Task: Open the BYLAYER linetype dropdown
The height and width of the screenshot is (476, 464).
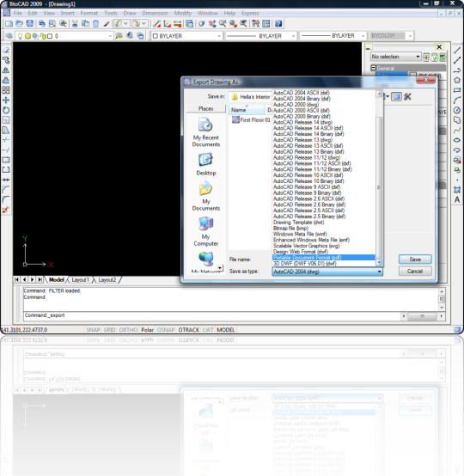Action: (293, 36)
